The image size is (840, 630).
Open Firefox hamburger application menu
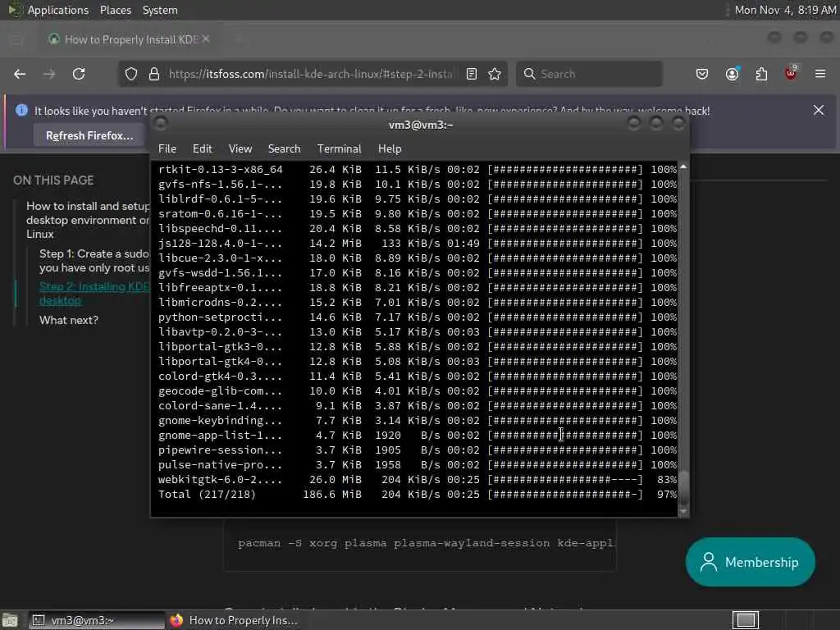pyautogui.click(x=820, y=74)
